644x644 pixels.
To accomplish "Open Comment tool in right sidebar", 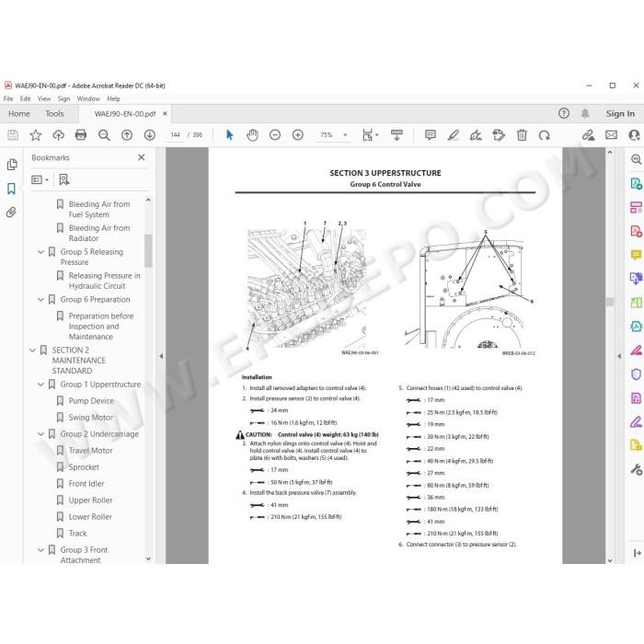I will coord(636,255).
